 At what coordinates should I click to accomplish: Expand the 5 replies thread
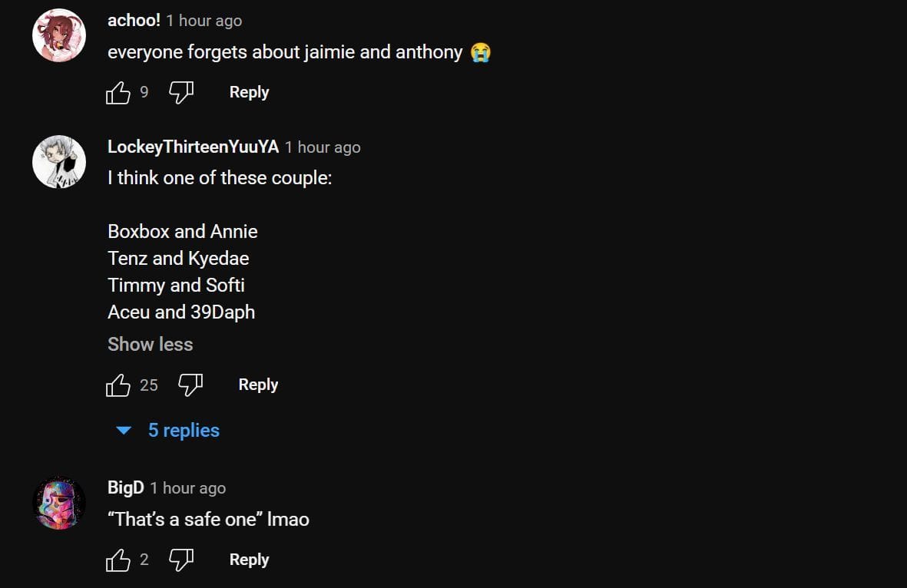point(184,431)
